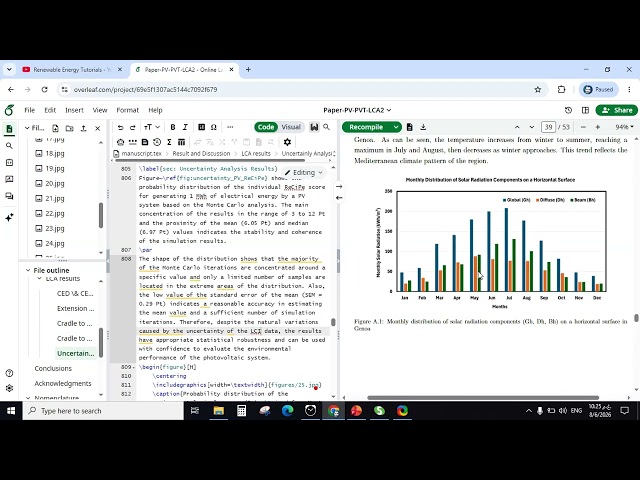This screenshot has width=640, height=480.
Task: Open the Edit menu
Action: click(50, 110)
